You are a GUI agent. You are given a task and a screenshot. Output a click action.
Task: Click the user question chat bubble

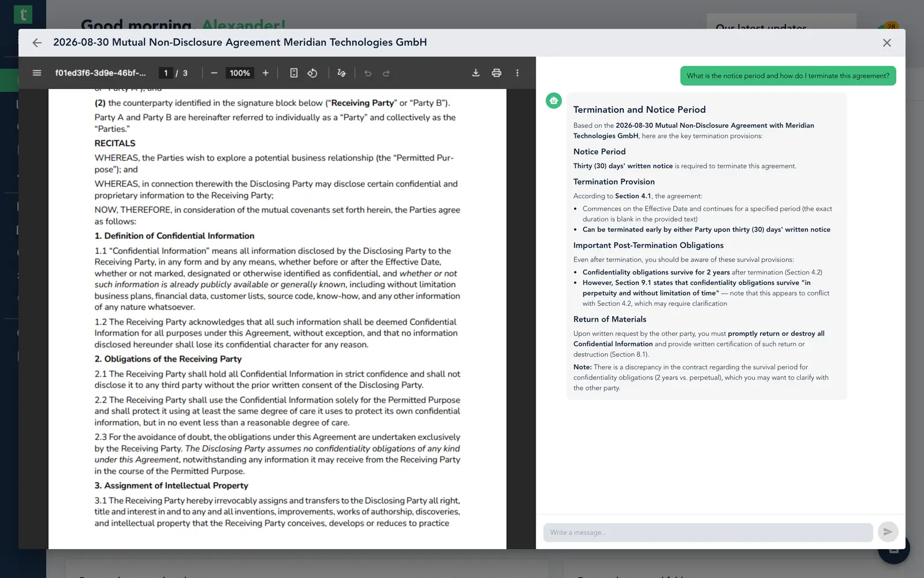click(x=788, y=76)
